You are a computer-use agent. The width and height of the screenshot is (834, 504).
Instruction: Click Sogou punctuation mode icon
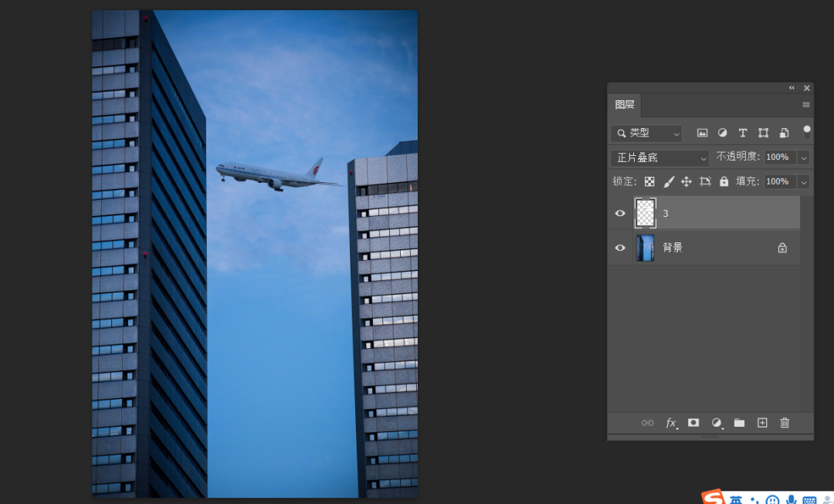tap(754, 500)
